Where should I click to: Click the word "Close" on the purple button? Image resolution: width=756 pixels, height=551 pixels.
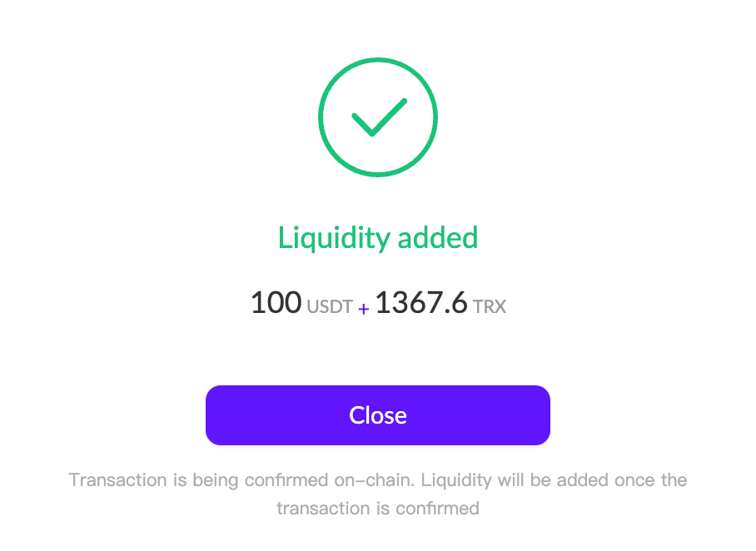tap(377, 415)
